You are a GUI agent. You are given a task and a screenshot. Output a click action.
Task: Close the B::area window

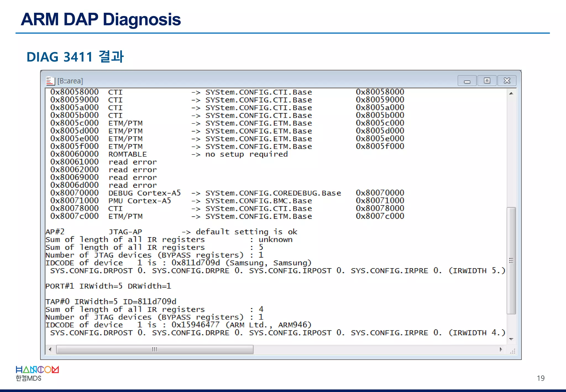(x=507, y=81)
